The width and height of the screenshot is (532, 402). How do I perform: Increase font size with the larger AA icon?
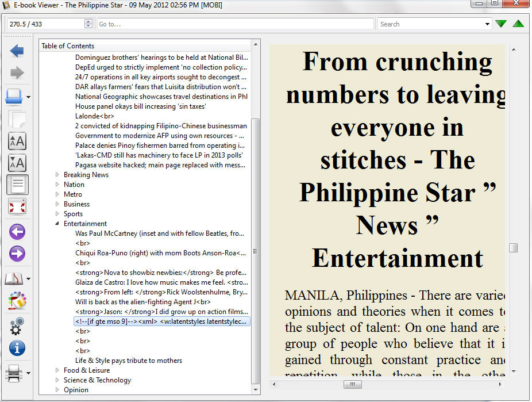coord(17,141)
